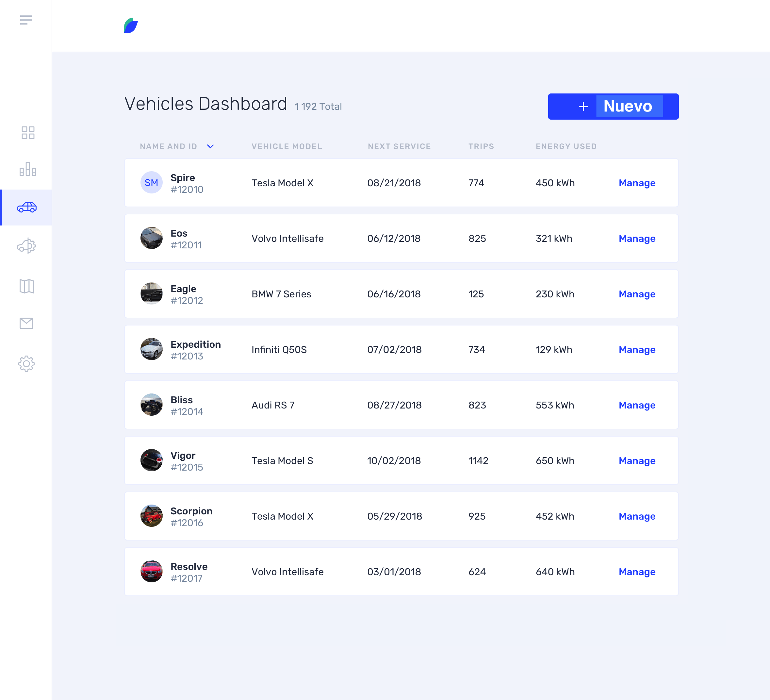Open the mail envelope icon
This screenshot has width=770, height=700.
[26, 323]
